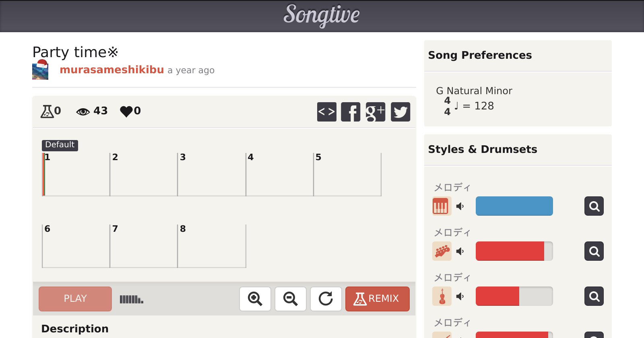Open style search for violin track
The height and width of the screenshot is (338, 644).
point(594,296)
